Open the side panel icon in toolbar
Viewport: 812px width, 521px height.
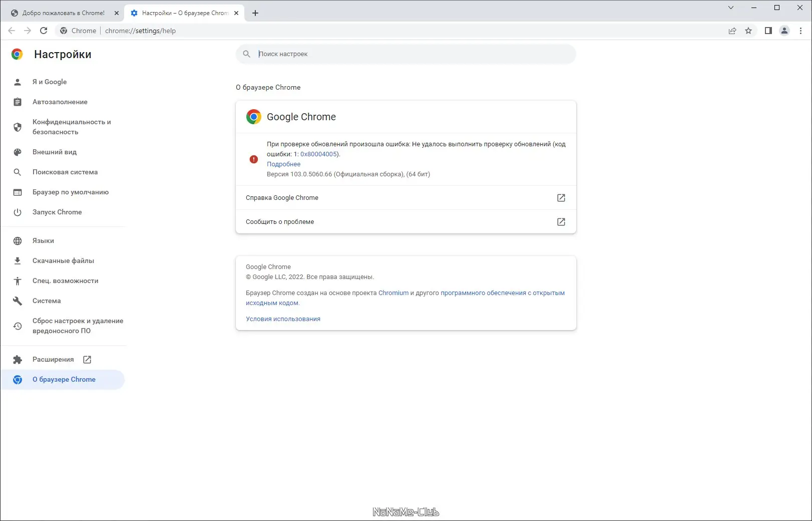tap(768, 31)
